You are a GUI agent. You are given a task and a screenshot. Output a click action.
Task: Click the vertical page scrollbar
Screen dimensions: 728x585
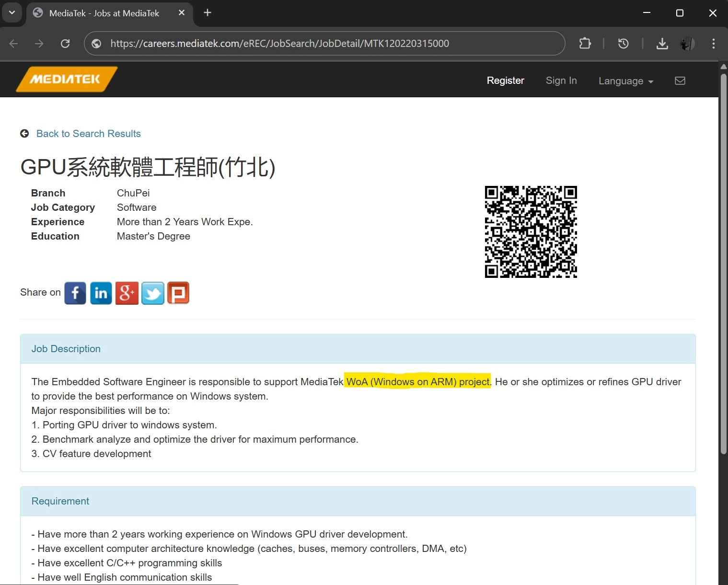pos(723,264)
